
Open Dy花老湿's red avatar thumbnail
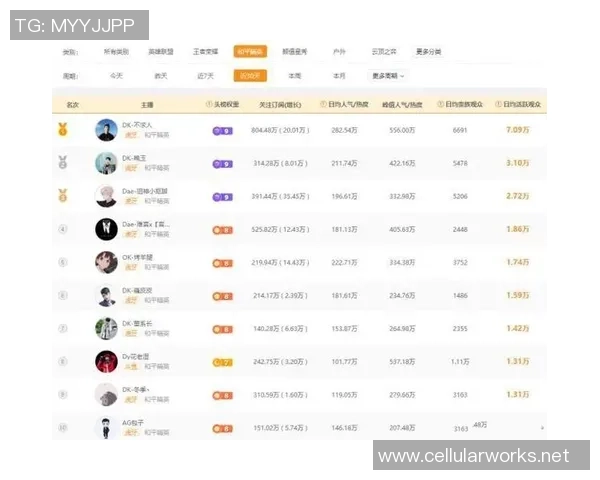(x=106, y=361)
